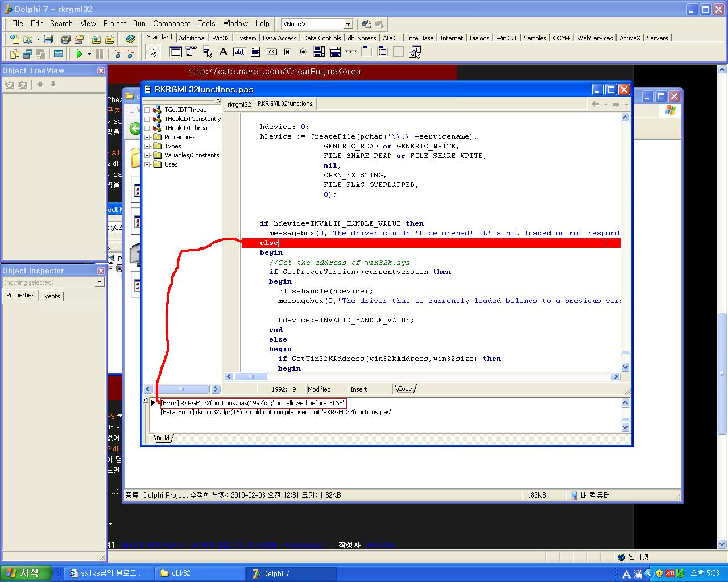The height and width of the screenshot is (582, 728).
Task: Switch to rkrgml32 editor tab
Action: pyautogui.click(x=239, y=104)
